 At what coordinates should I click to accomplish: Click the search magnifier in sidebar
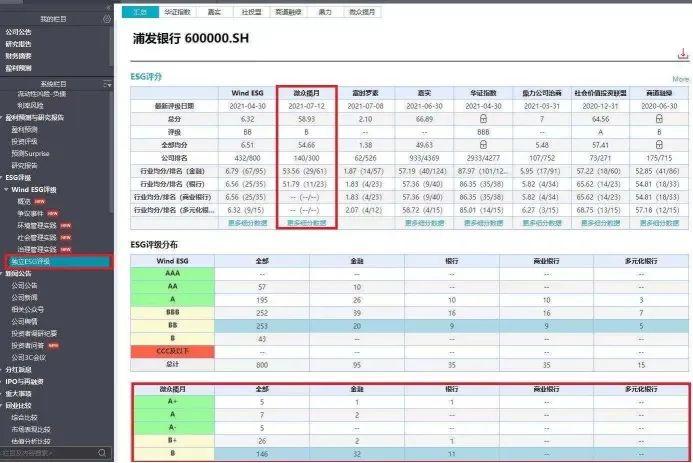(x=102, y=453)
